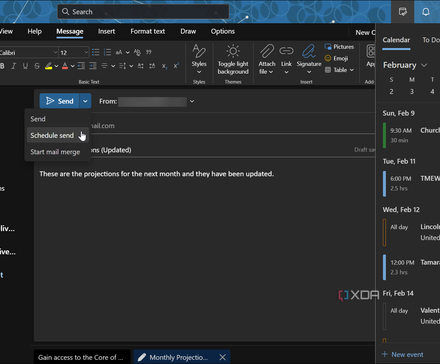Open the Draw ribbon tab
The width and height of the screenshot is (440, 364).
coord(188,31)
